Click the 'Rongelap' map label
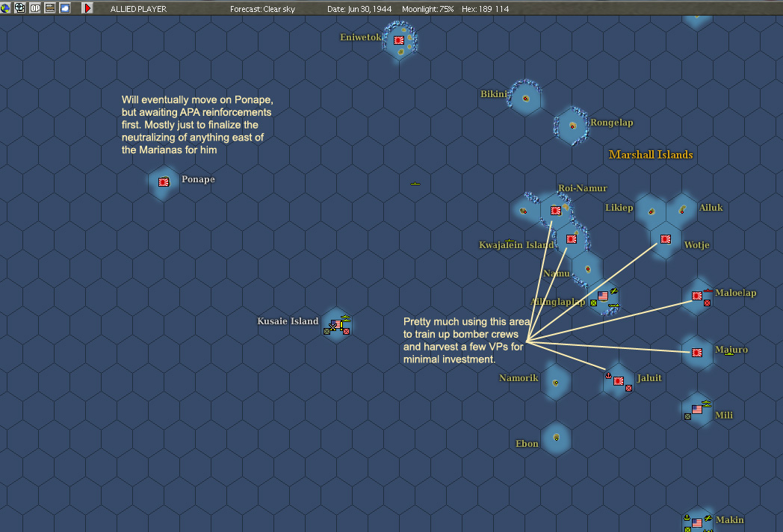Image resolution: width=783 pixels, height=532 pixels. [612, 123]
